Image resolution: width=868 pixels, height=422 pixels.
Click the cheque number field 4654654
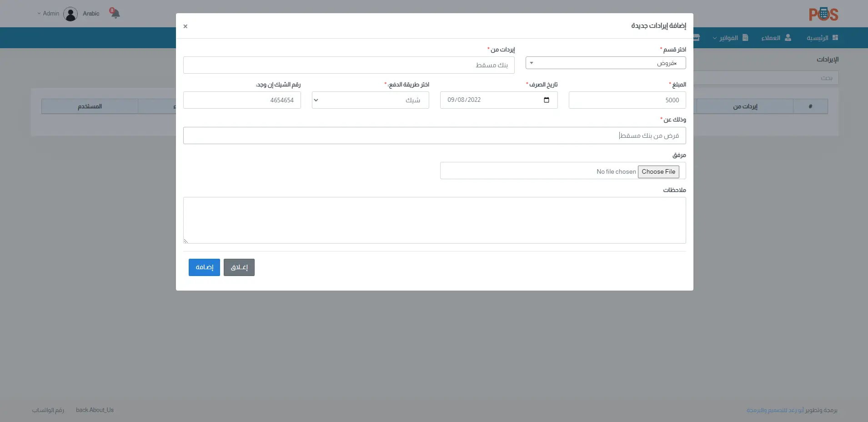coord(242,100)
